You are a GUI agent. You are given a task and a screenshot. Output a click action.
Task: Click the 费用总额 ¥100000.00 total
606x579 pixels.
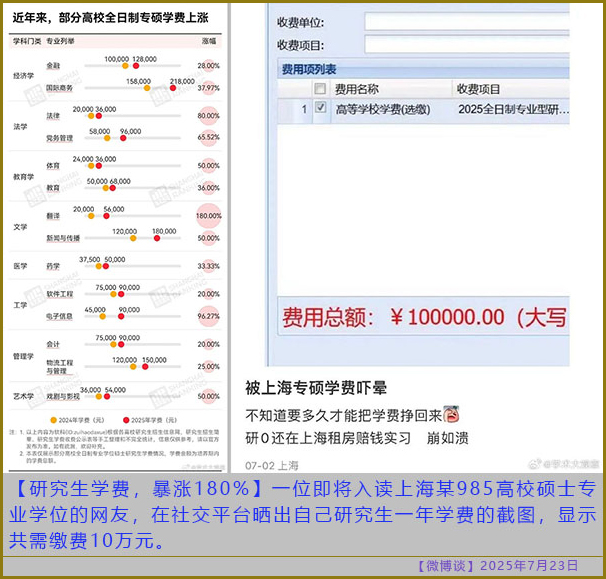pos(424,317)
